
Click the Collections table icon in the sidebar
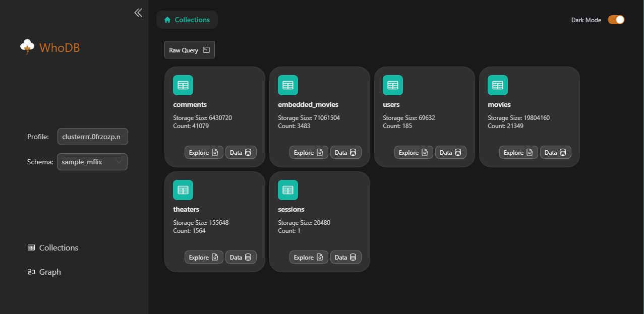click(31, 247)
